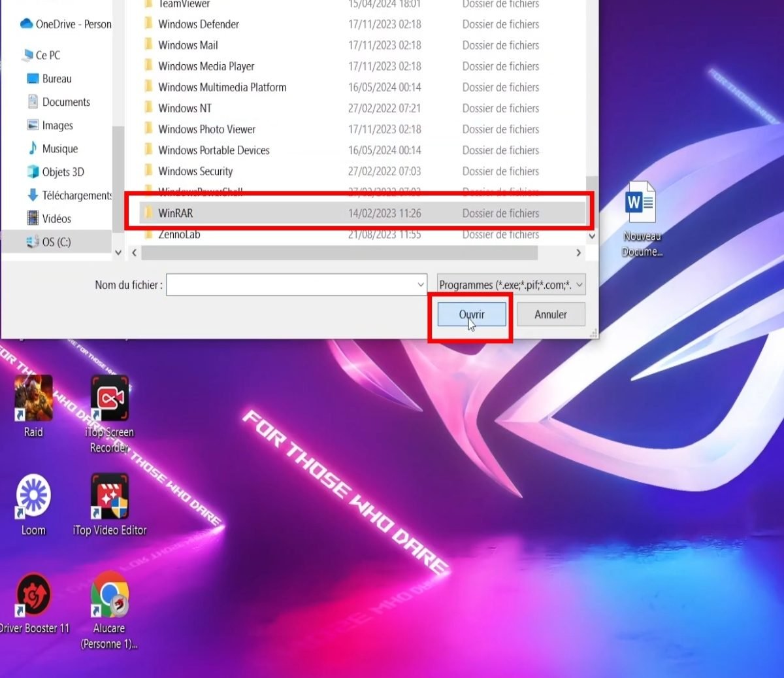Select OS (C:) drive in sidebar

coord(56,242)
